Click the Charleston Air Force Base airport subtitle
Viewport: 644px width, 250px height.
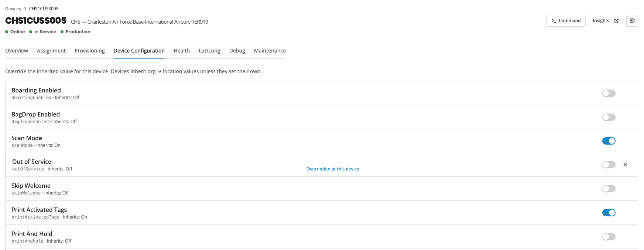point(140,22)
